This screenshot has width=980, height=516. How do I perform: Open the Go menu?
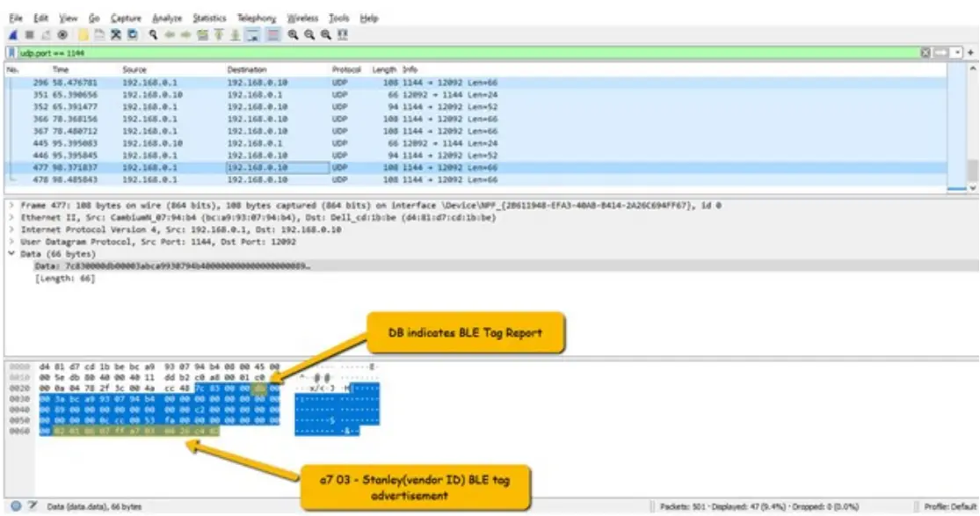pyautogui.click(x=94, y=18)
